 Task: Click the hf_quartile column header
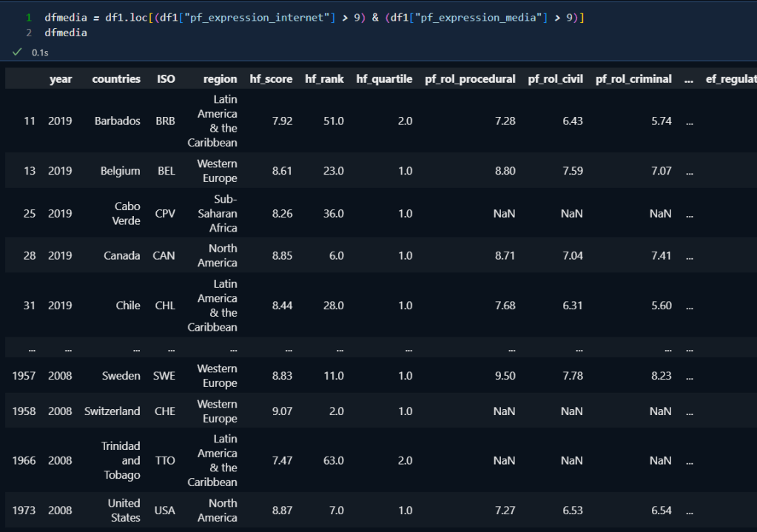(384, 79)
